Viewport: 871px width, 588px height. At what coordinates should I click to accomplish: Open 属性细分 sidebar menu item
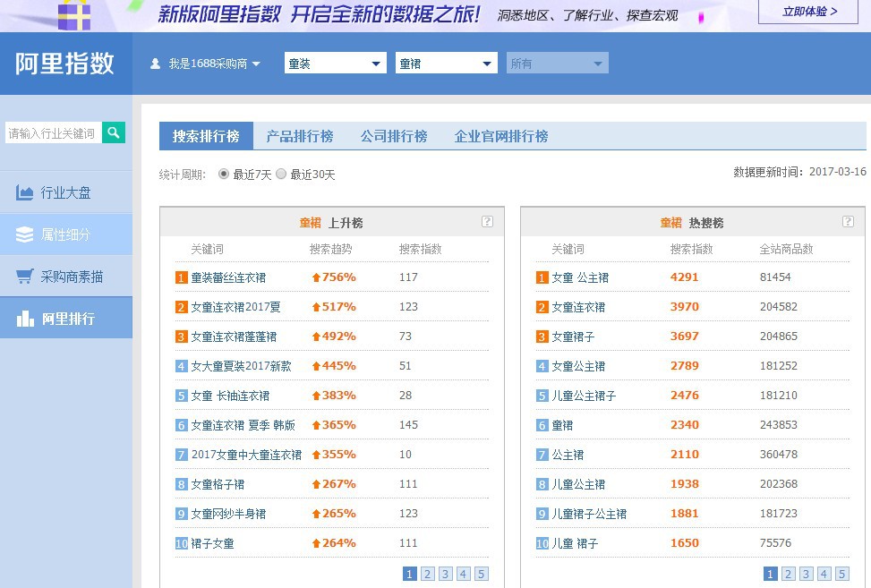coord(66,234)
